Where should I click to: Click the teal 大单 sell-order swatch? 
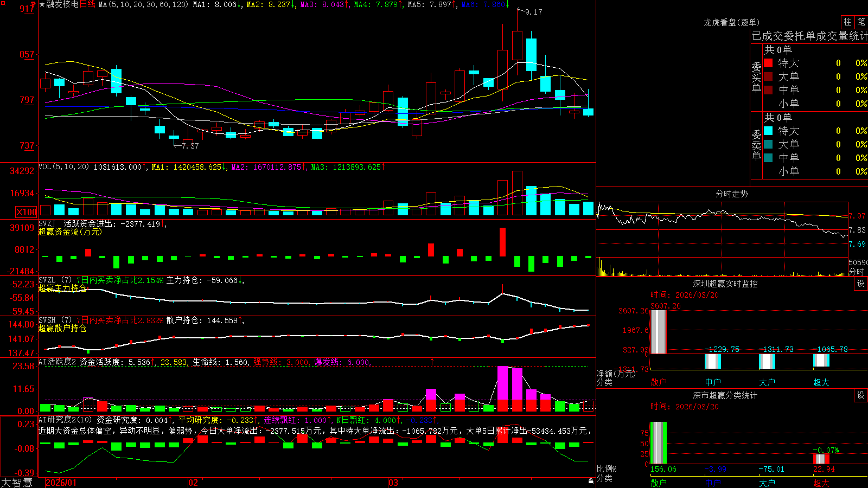coord(768,144)
